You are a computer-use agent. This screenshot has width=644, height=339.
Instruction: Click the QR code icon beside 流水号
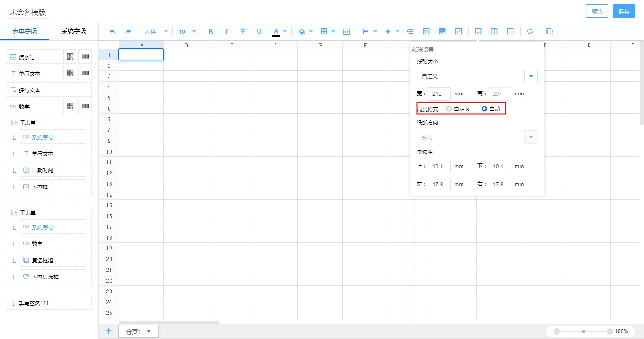(x=70, y=56)
